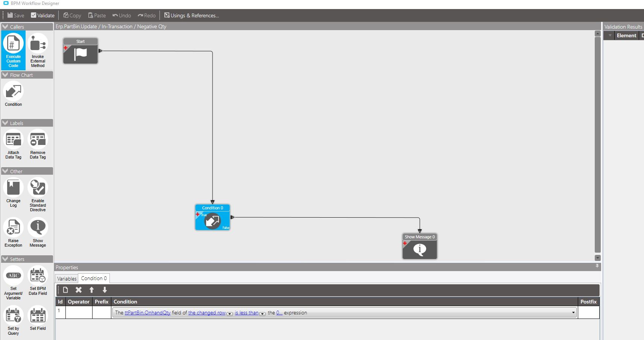Click the canvas vertical scrollbar track
The image size is (644, 340).
pyautogui.click(x=597, y=145)
